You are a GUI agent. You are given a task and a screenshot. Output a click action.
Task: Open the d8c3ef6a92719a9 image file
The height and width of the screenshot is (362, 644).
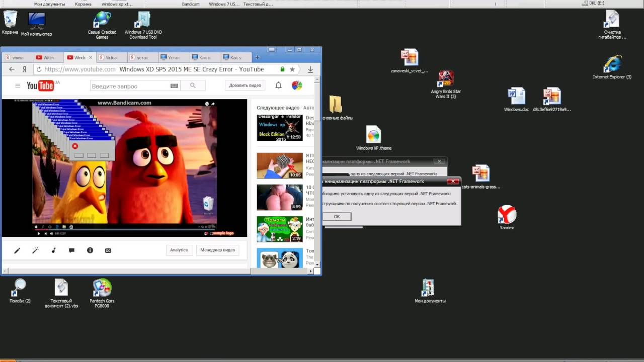click(552, 100)
